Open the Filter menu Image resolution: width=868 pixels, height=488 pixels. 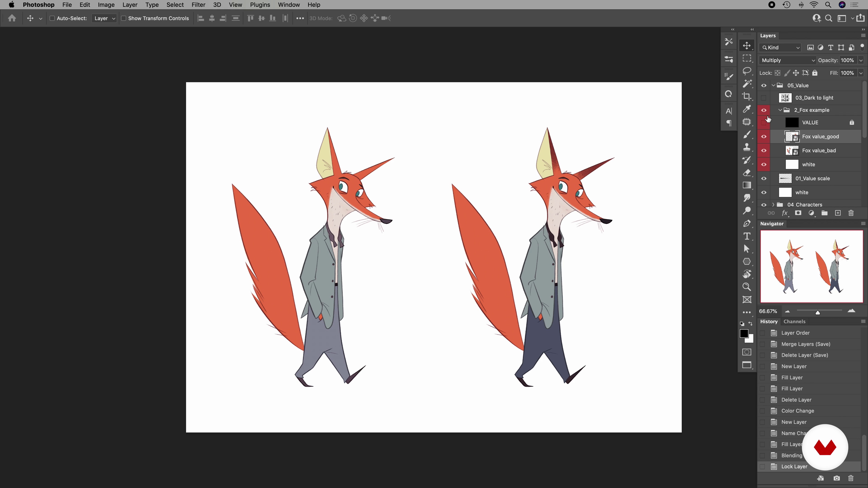pyautogui.click(x=198, y=5)
